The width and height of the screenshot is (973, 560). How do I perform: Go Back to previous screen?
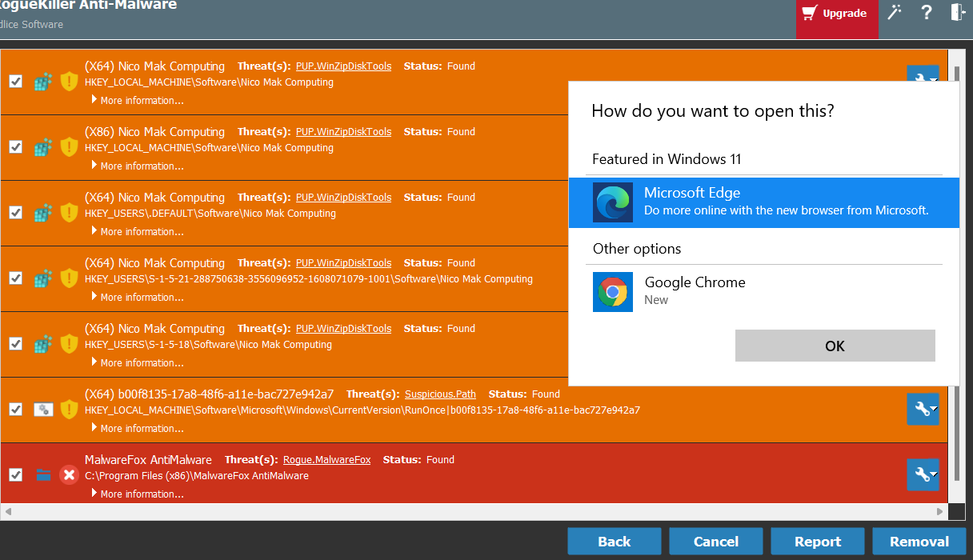point(614,542)
